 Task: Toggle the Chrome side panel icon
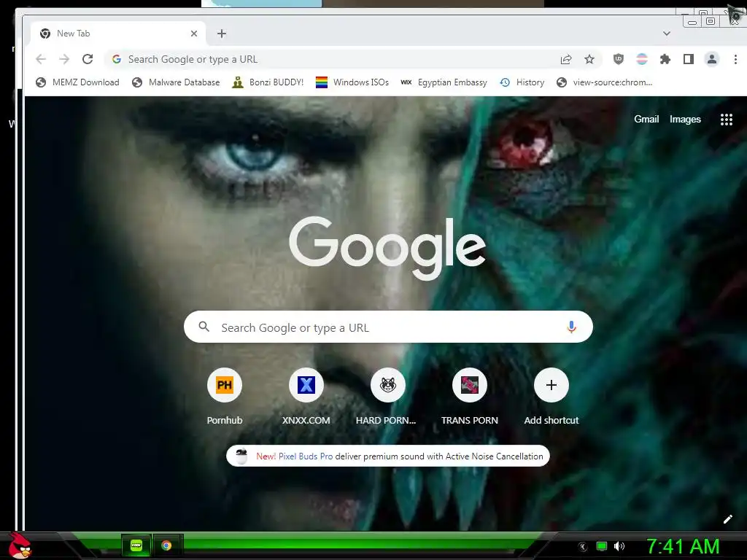pyautogui.click(x=689, y=59)
